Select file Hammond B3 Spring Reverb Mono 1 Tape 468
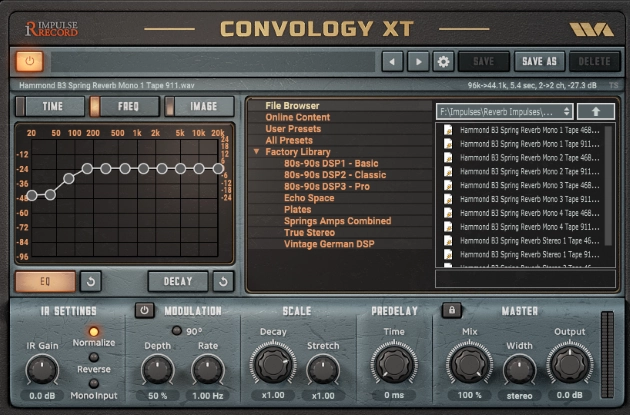 point(530,130)
